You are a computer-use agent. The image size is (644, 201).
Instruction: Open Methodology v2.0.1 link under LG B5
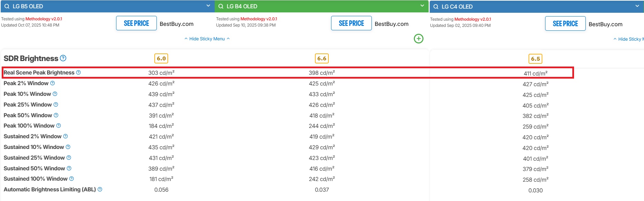pyautogui.click(x=44, y=19)
